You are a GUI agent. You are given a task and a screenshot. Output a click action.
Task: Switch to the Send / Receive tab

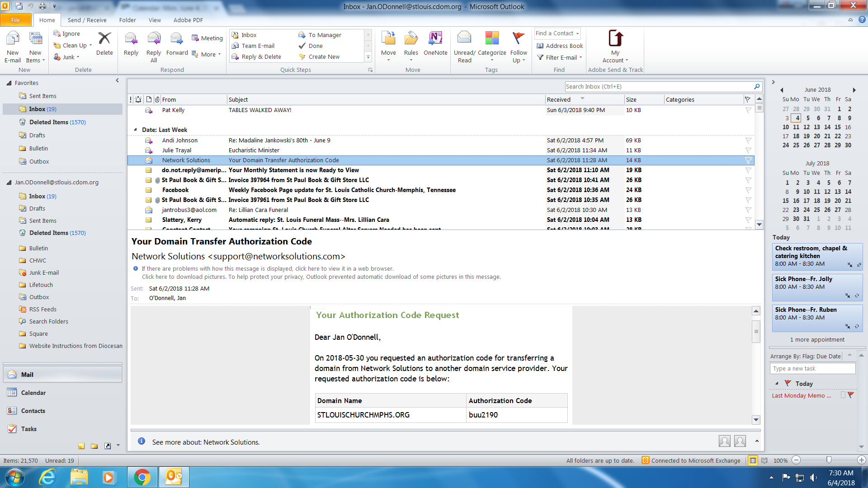(87, 20)
